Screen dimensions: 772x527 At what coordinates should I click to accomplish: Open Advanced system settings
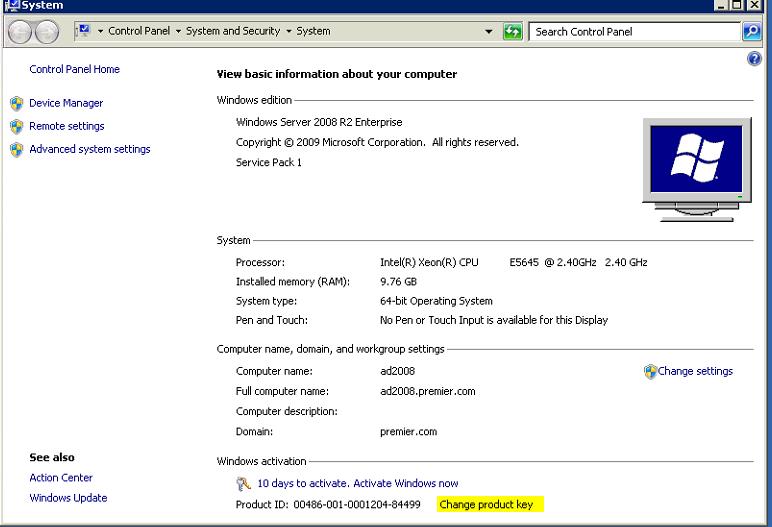[x=90, y=149]
